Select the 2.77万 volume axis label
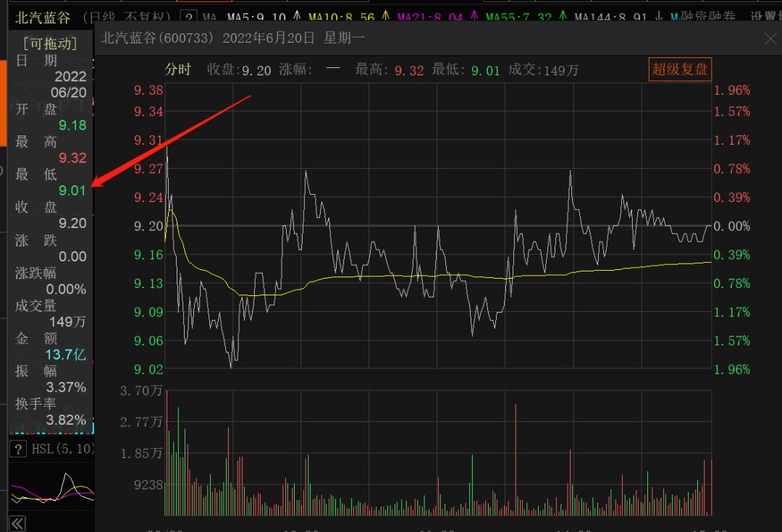Viewport: 782px width, 532px height. 142,422
